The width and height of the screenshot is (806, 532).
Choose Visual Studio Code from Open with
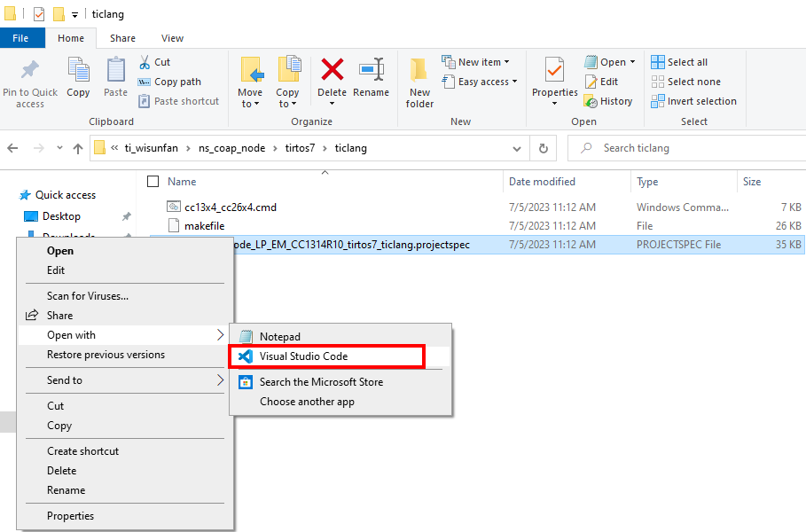click(303, 356)
